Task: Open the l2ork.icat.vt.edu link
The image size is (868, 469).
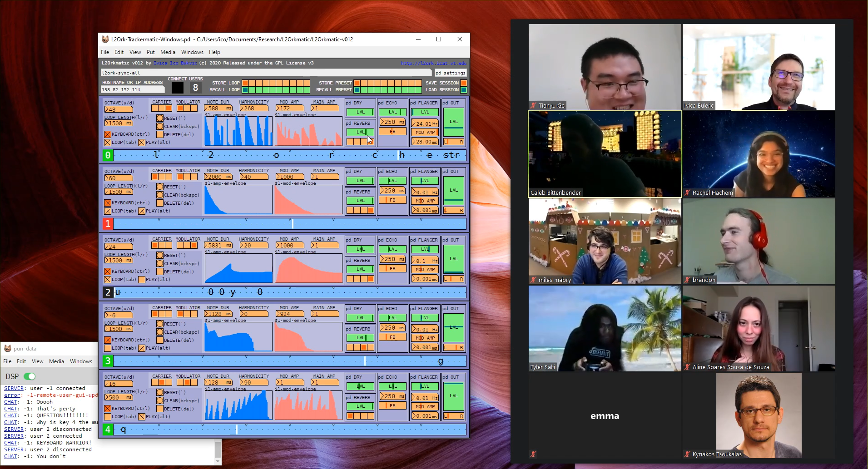Action: (x=433, y=63)
